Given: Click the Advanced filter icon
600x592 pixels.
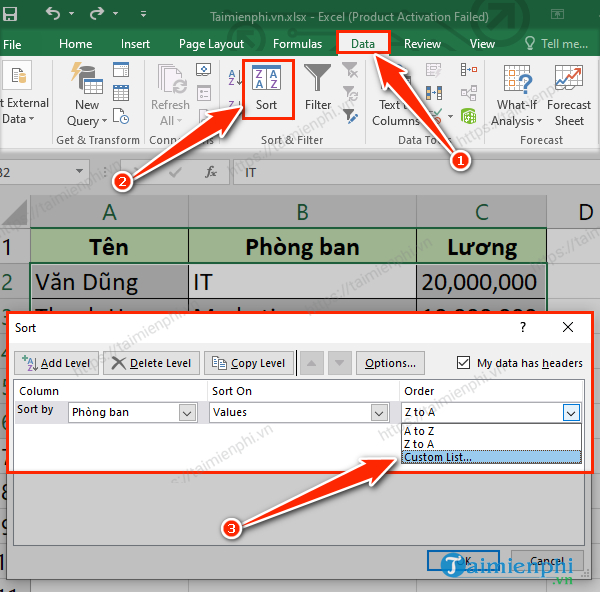Looking at the screenshot, I should [x=350, y=116].
